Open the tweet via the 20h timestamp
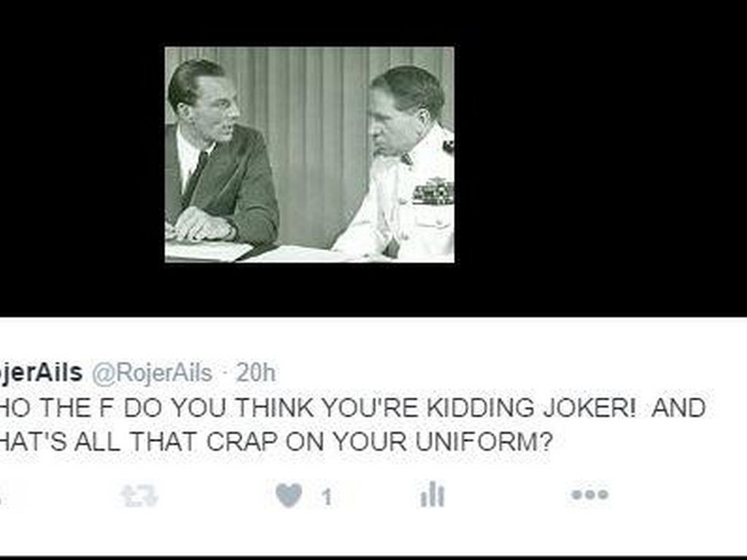Screen dimensions: 747x560 click(256, 373)
